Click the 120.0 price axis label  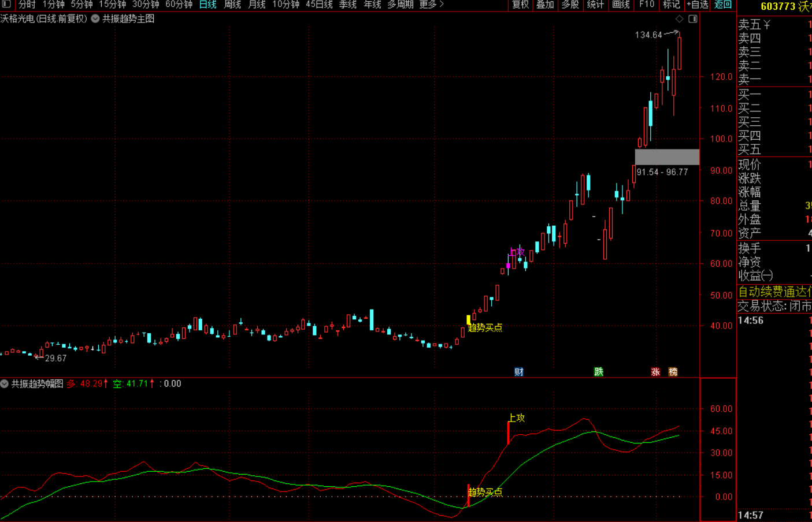pyautogui.click(x=721, y=77)
